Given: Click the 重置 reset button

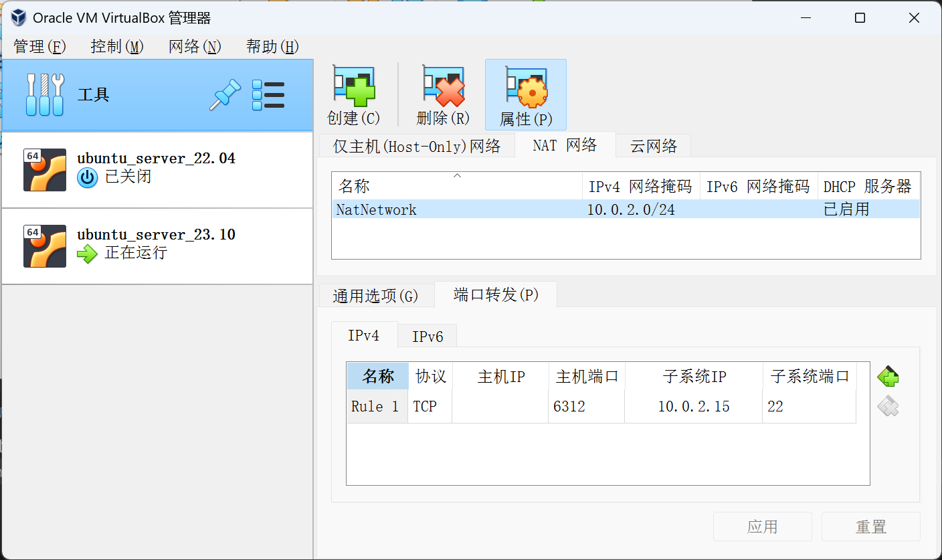Looking at the screenshot, I should click(x=871, y=527).
